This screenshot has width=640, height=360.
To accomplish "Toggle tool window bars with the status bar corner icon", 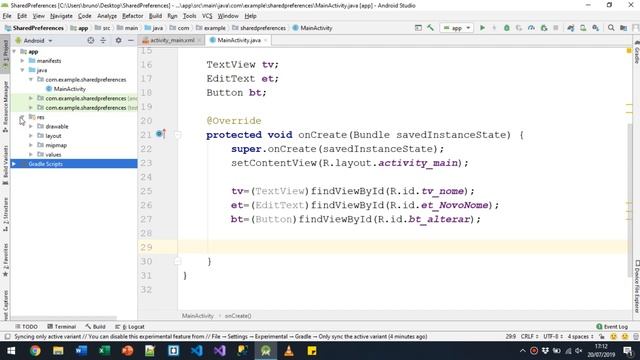I will coord(7,337).
